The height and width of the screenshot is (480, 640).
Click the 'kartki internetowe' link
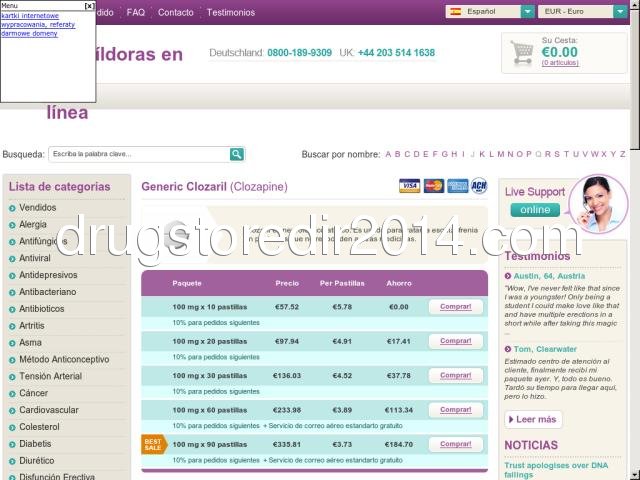(30, 16)
